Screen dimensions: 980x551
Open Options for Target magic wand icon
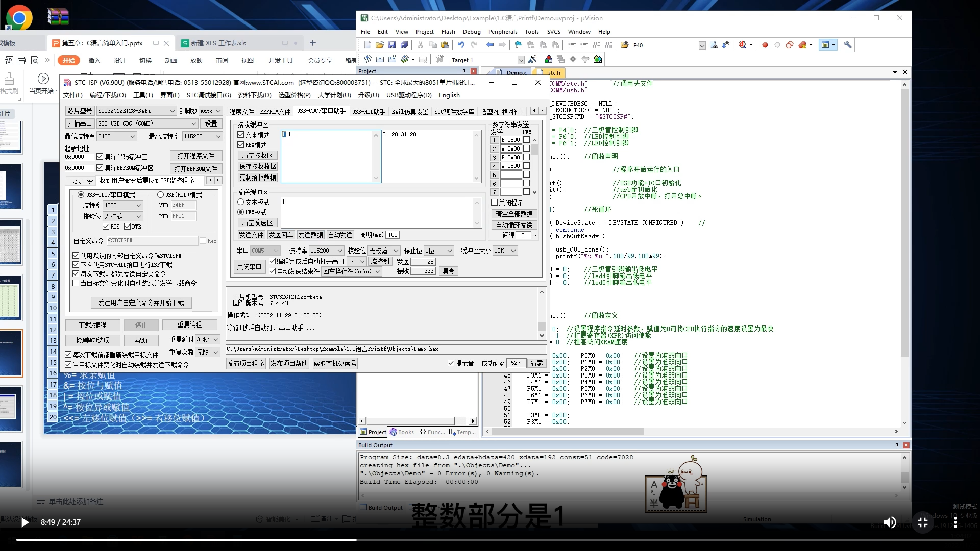point(532,59)
